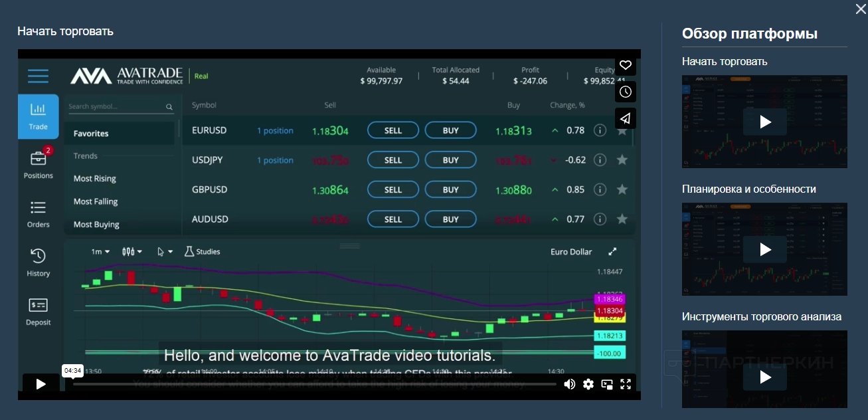868x420 pixels.
Task: Open USDJPY info icon
Action: click(600, 160)
